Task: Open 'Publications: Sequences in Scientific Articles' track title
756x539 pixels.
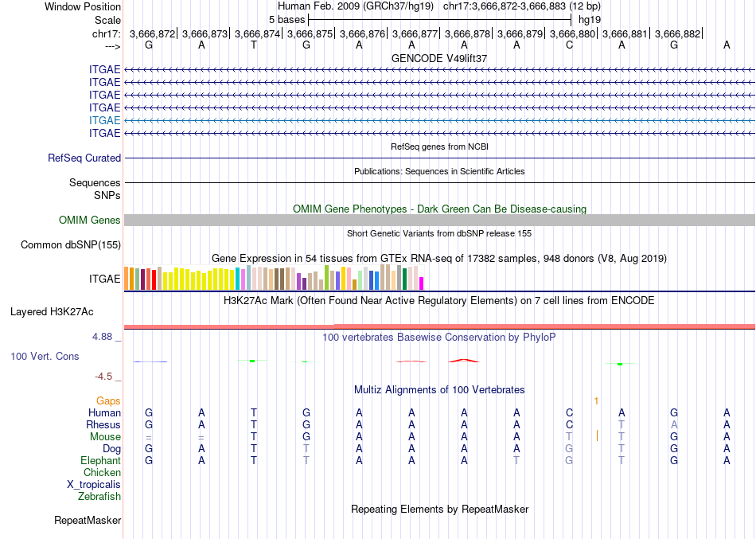Action: tap(439, 171)
